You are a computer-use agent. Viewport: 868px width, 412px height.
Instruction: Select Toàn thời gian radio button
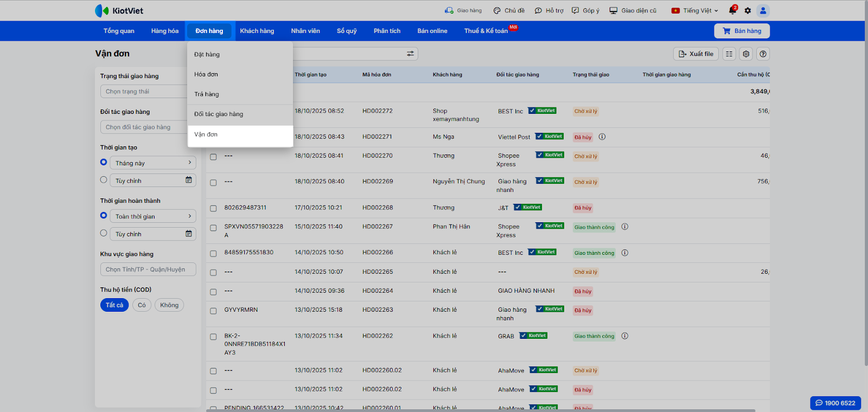click(104, 216)
